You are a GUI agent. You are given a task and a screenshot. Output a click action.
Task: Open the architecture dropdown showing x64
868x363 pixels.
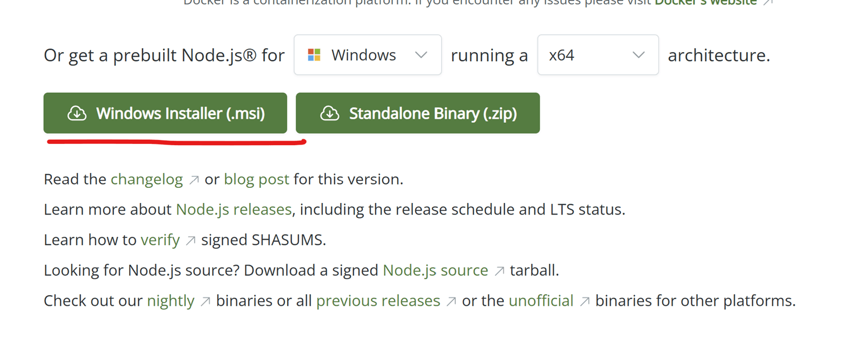click(598, 54)
